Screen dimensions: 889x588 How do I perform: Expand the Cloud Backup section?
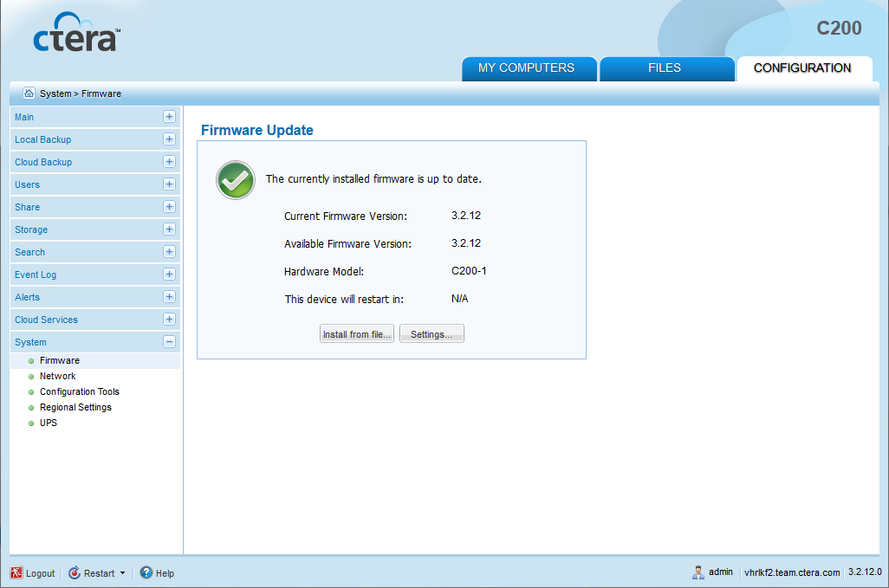point(169,162)
